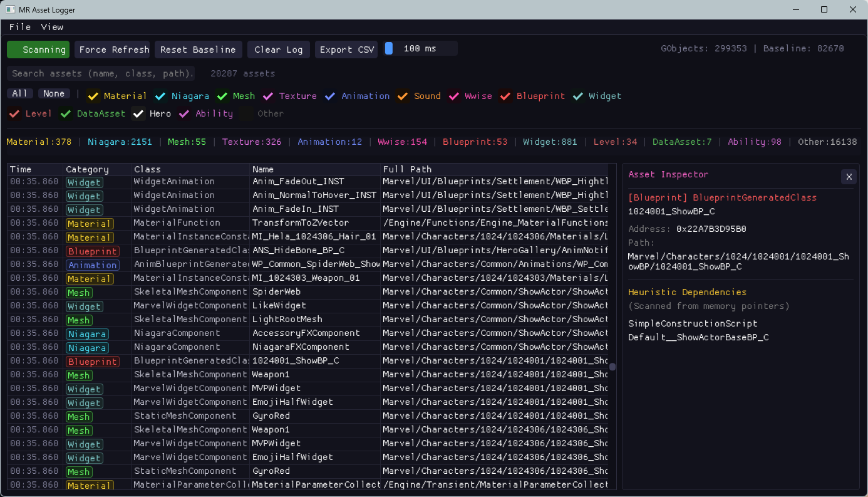
Task: Click the inspector address 0x22A7B3D95B0
Action: (x=711, y=229)
